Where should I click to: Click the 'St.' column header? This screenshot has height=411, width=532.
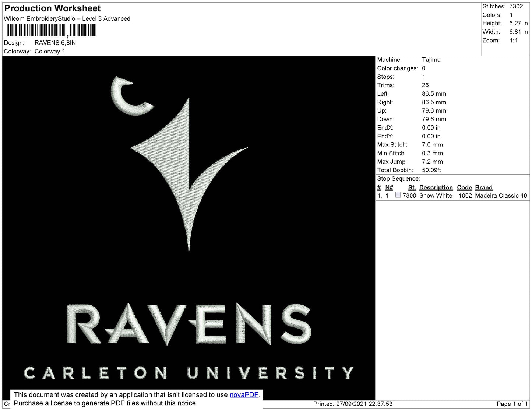[412, 187]
